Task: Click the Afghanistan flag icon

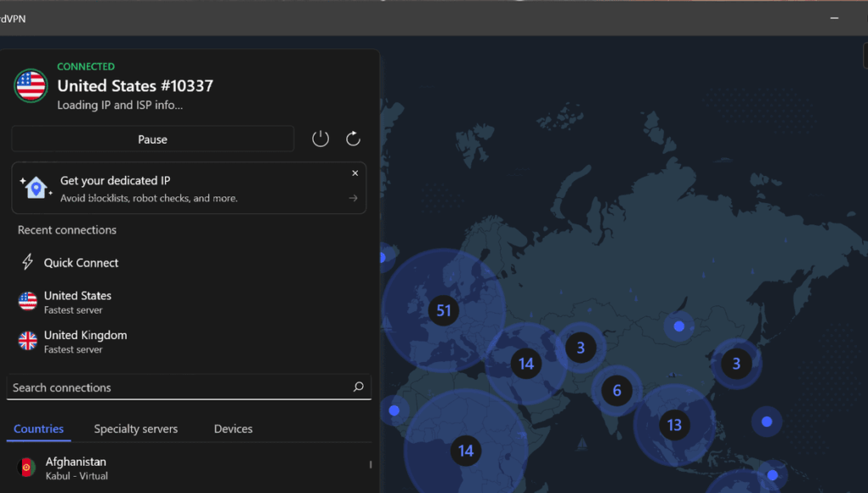Action: (x=26, y=467)
